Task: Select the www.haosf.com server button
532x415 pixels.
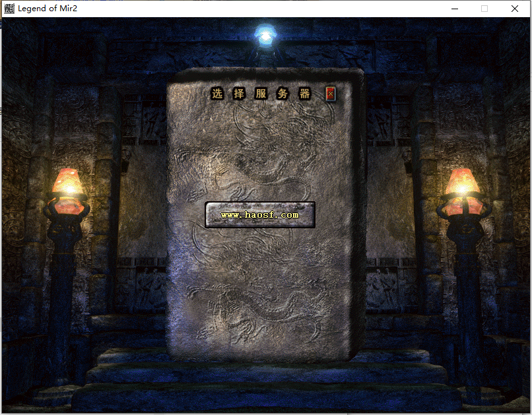Action: [x=259, y=215]
